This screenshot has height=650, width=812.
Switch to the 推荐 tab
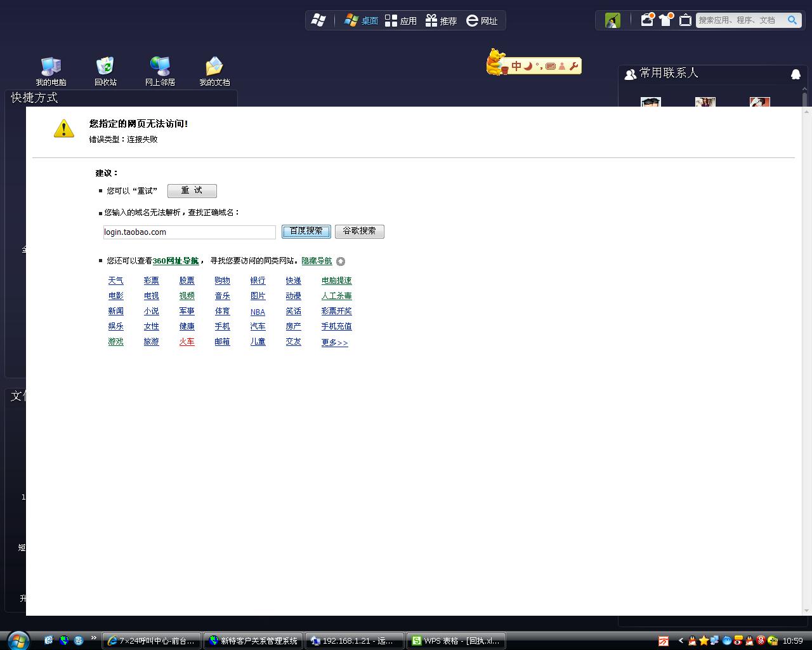click(441, 20)
